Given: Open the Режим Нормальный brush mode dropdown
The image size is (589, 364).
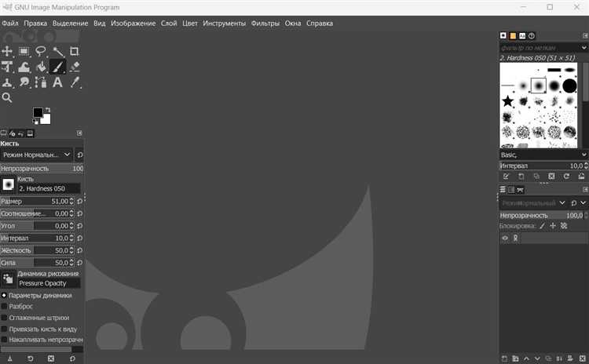Looking at the screenshot, I should point(36,155).
